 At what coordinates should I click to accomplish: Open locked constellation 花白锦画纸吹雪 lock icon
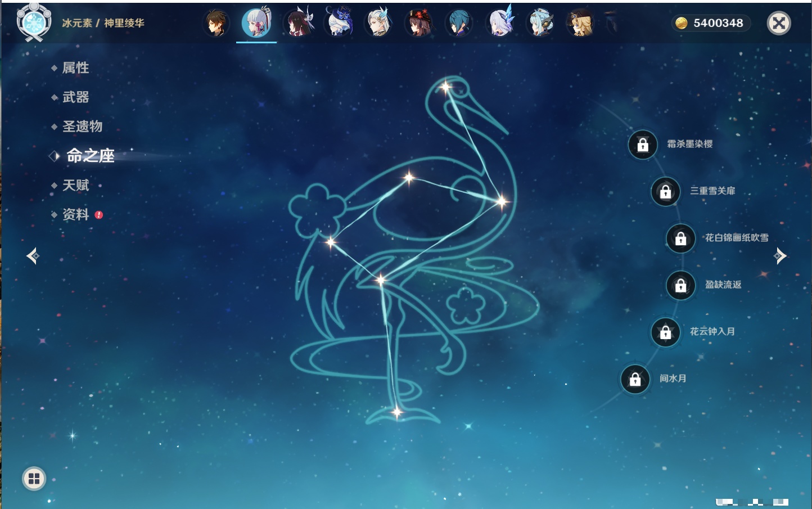[680, 238]
